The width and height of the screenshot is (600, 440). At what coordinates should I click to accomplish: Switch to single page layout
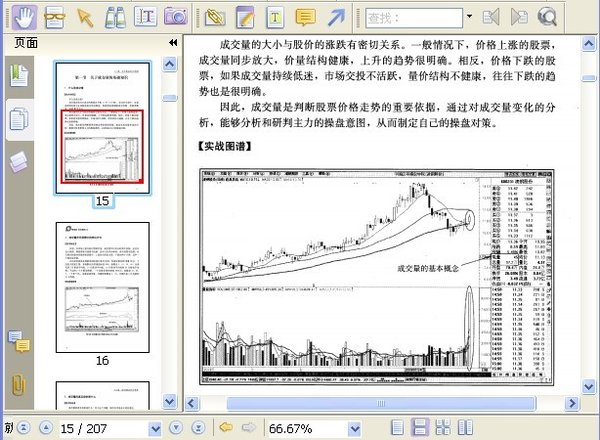click(x=397, y=428)
